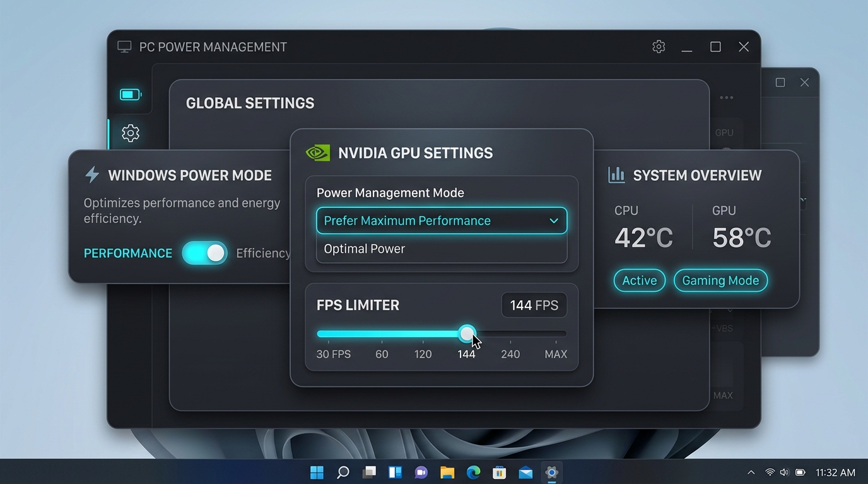The width and height of the screenshot is (868, 484).
Task: Open Task View from the taskbar
Action: (369, 472)
